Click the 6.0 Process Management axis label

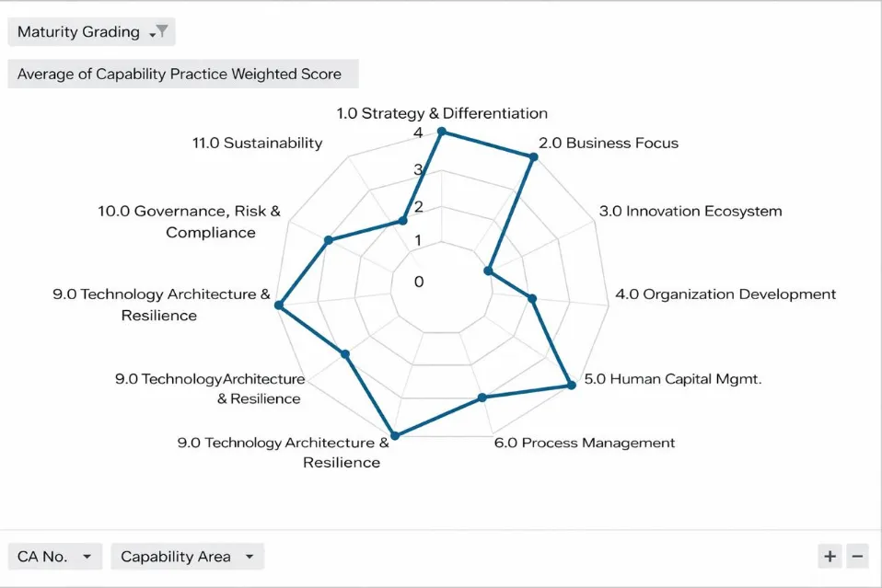(585, 443)
